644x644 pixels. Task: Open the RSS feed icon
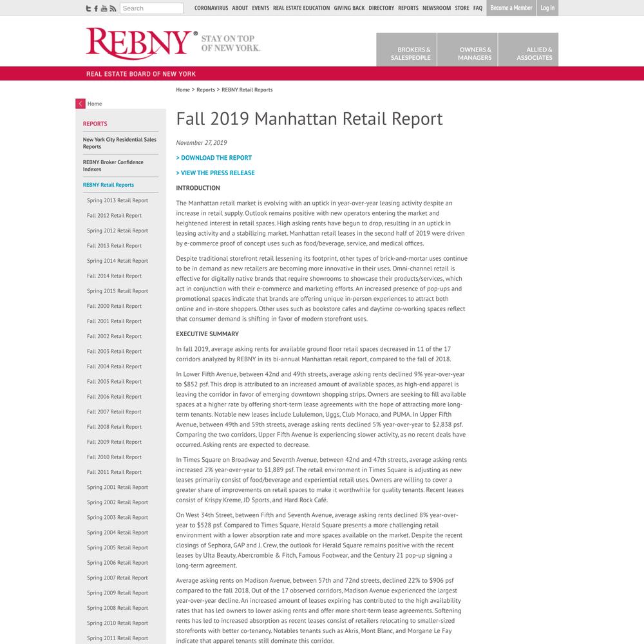pyautogui.click(x=113, y=8)
